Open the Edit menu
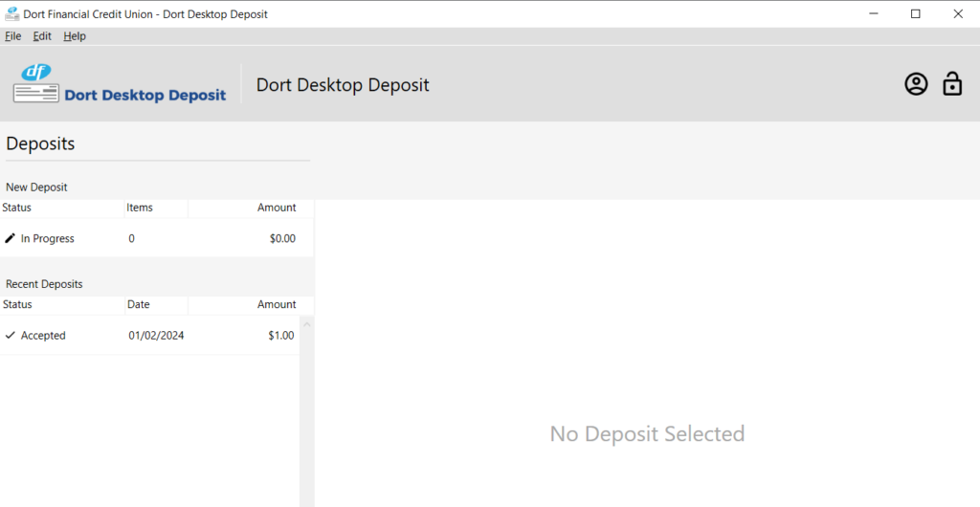The height and width of the screenshot is (507, 980). (x=42, y=36)
